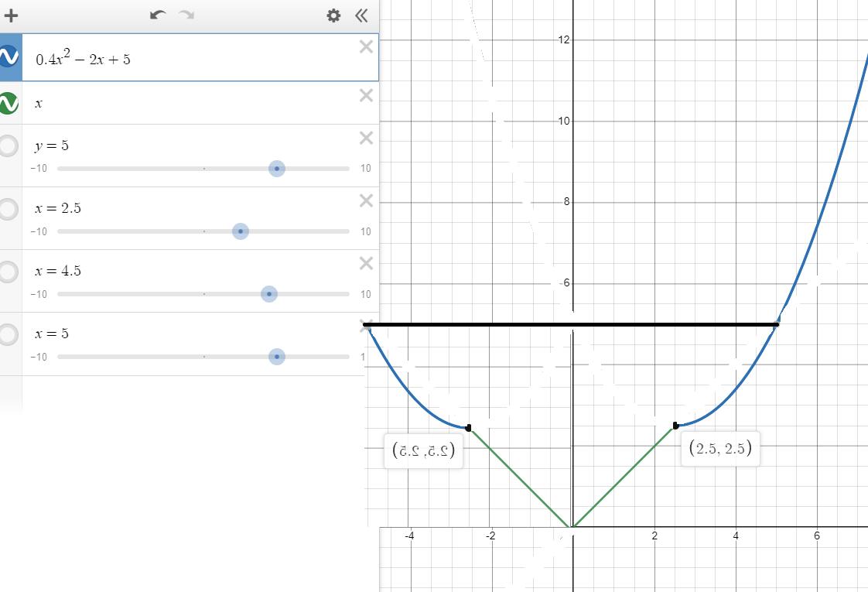The image size is (868, 592).
Task: Click the redo arrow icon
Action: click(186, 15)
